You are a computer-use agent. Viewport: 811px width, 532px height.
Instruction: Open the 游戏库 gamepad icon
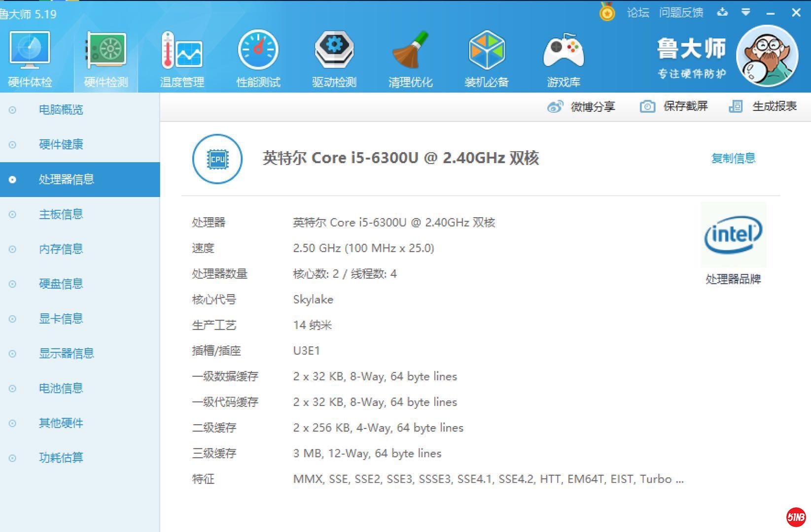tap(563, 51)
